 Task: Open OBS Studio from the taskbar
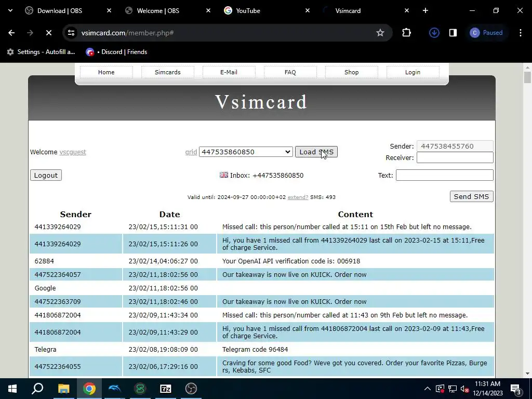[x=191, y=389]
